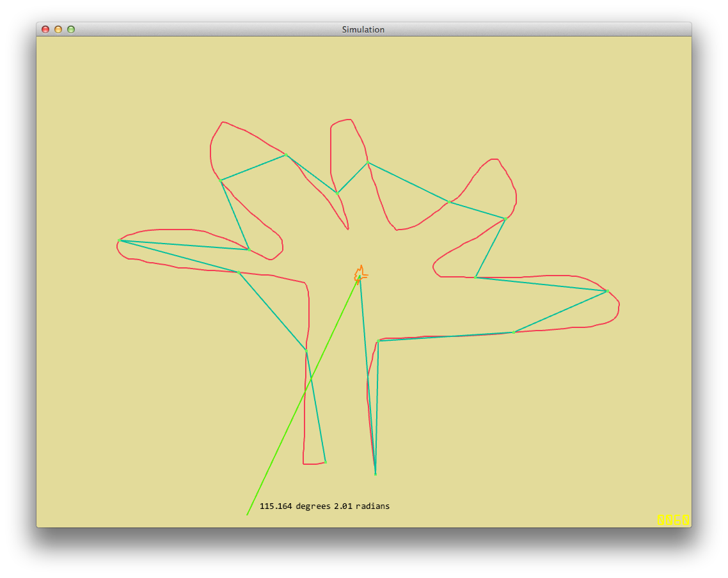Minimize the Simulation window with the yellow button
The height and width of the screenshot is (578, 728).
click(58, 29)
